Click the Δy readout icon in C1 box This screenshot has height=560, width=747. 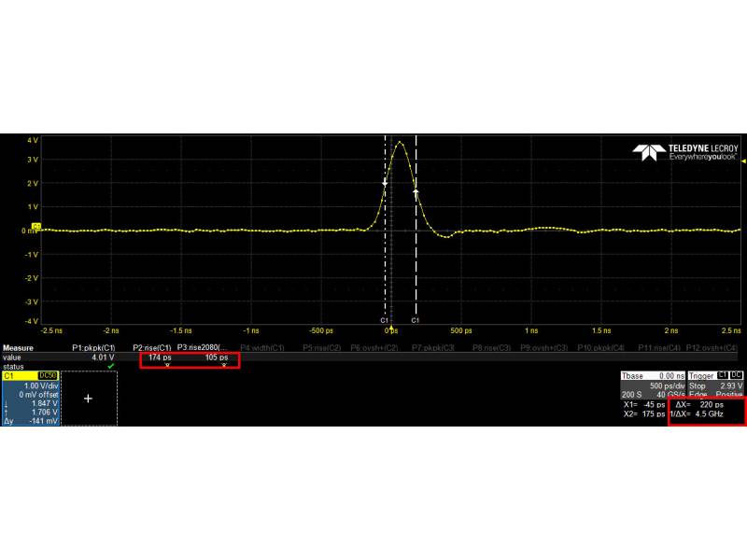coord(7,420)
